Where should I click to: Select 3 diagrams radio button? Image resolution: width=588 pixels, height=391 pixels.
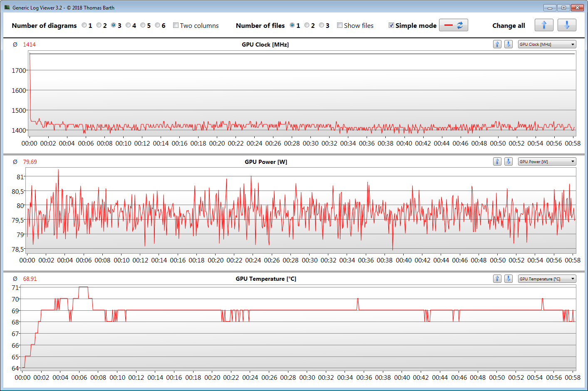(x=114, y=25)
